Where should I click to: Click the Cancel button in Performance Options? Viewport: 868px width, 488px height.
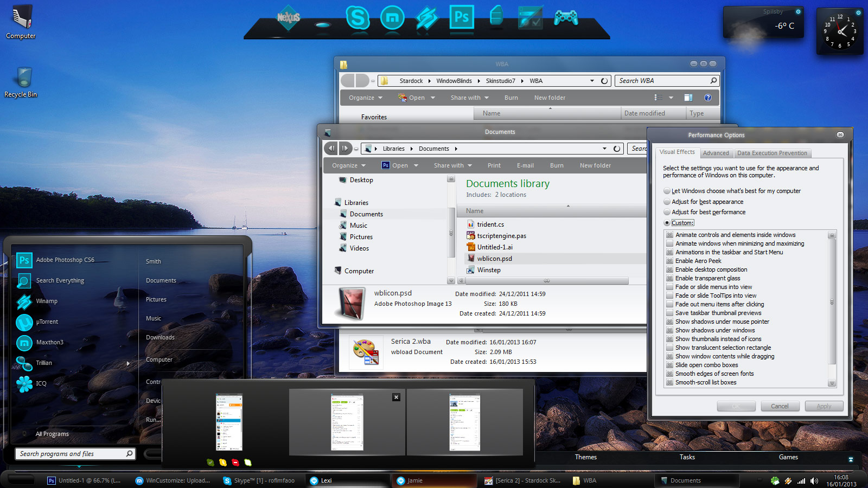click(780, 406)
